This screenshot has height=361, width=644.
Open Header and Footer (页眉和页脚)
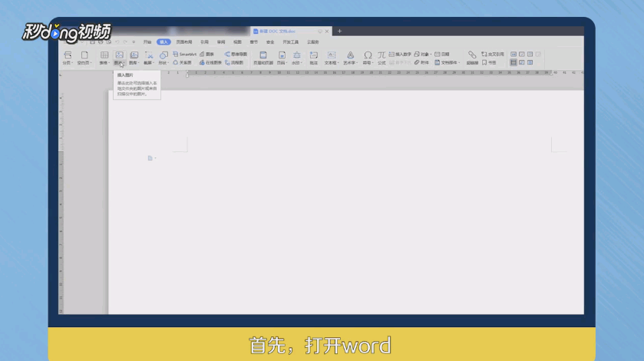[263, 58]
